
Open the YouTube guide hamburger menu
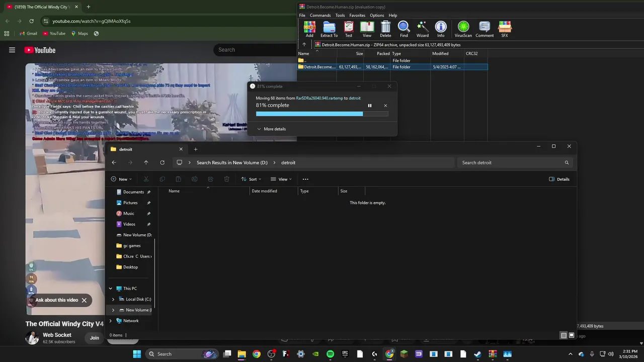(x=12, y=50)
